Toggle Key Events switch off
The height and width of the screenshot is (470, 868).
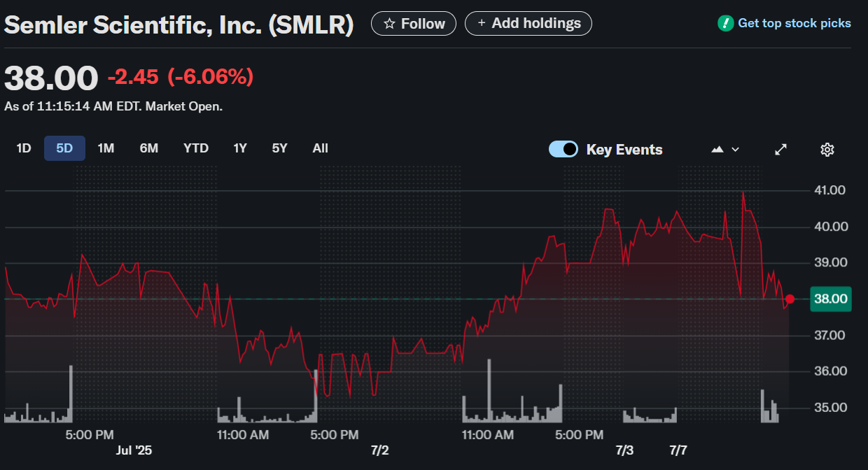[563, 149]
